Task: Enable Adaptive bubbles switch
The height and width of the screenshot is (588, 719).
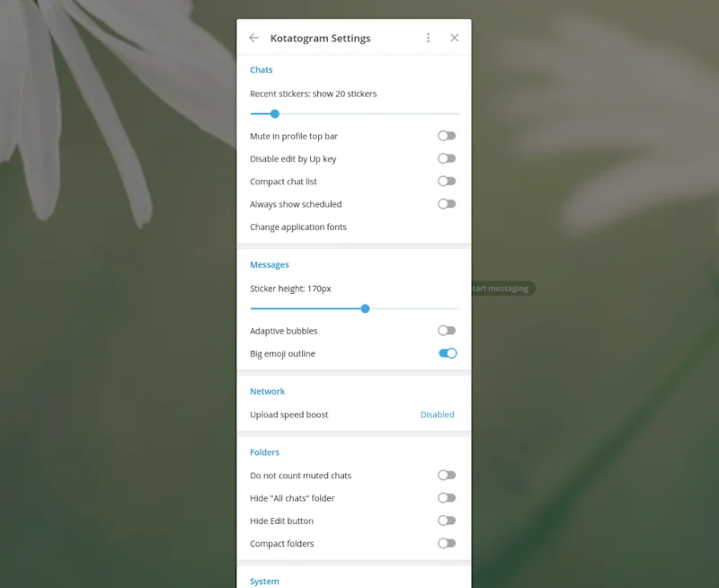Action: point(447,331)
